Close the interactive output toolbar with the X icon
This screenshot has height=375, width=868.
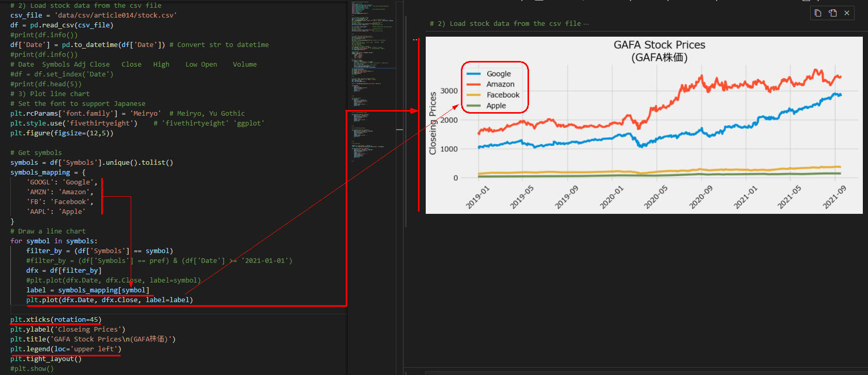pos(847,13)
